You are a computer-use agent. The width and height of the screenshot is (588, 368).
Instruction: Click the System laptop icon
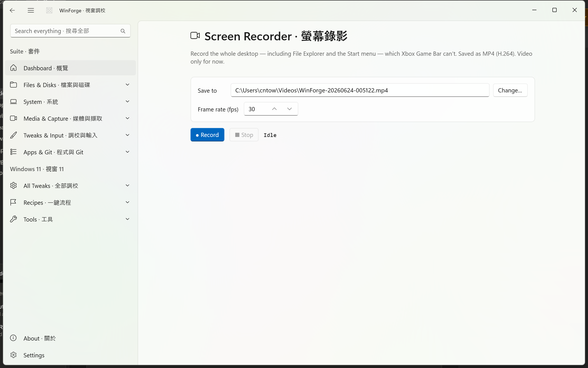click(x=13, y=101)
